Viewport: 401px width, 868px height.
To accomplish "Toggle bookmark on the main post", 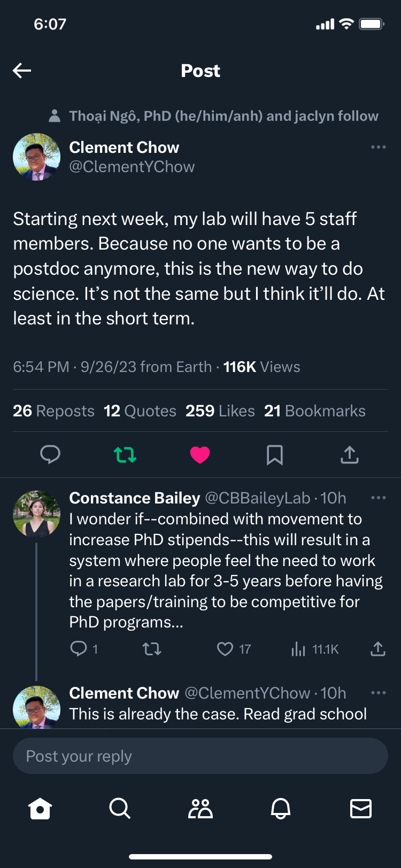I will point(275,455).
